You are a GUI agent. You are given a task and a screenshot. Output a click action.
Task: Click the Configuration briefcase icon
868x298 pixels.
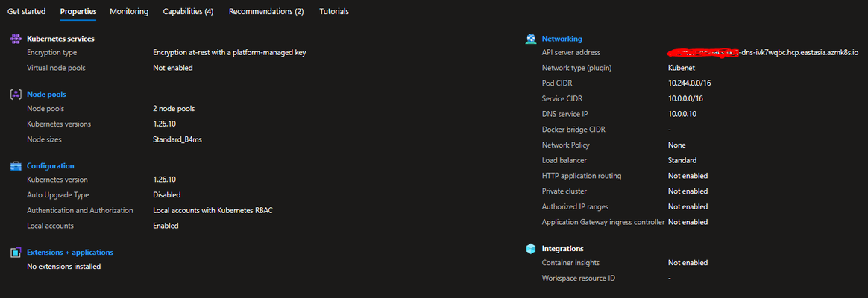point(16,166)
